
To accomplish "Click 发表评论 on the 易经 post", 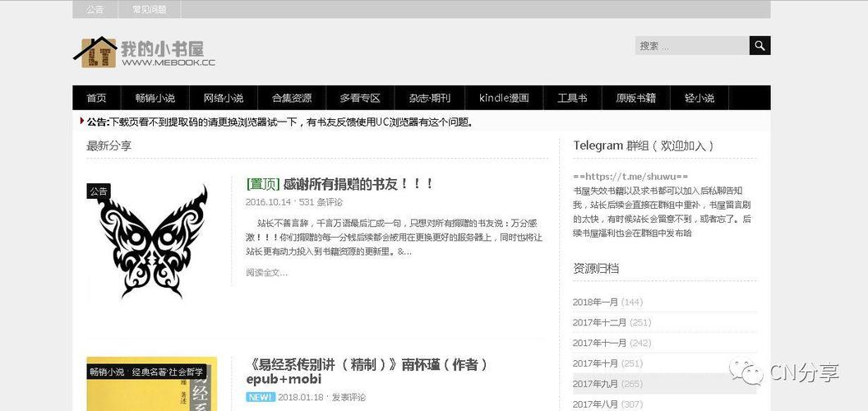I will tap(349, 397).
